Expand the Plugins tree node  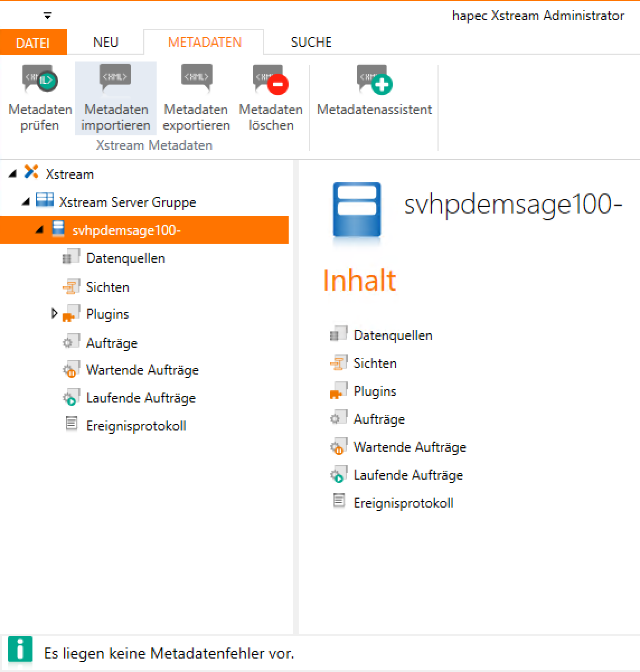(54, 314)
